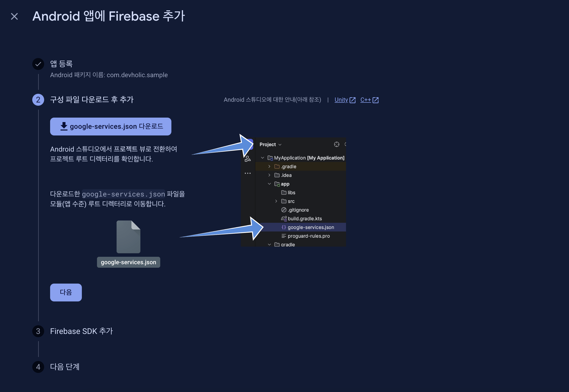This screenshot has width=569, height=392.
Task: Click the three-dots more tools icon
Action: (248, 173)
